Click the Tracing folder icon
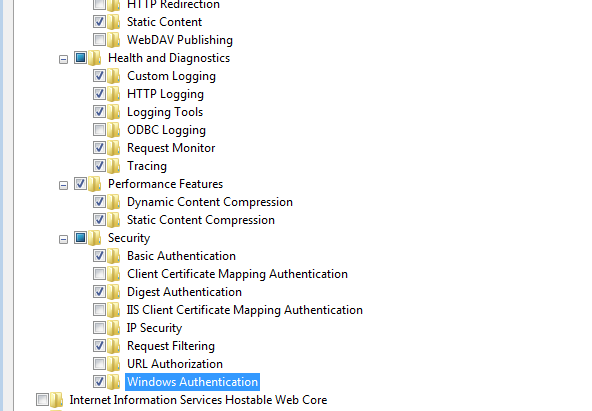 (x=113, y=166)
